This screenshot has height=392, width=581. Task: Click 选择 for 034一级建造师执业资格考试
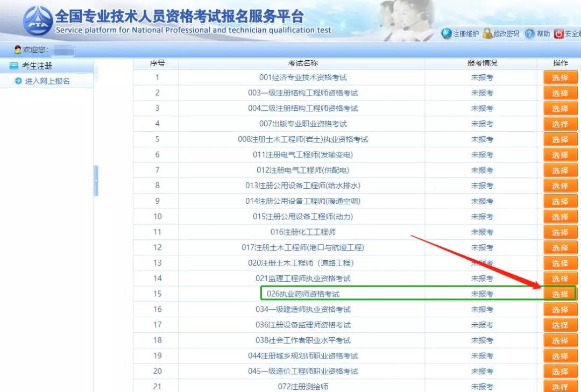tap(560, 309)
